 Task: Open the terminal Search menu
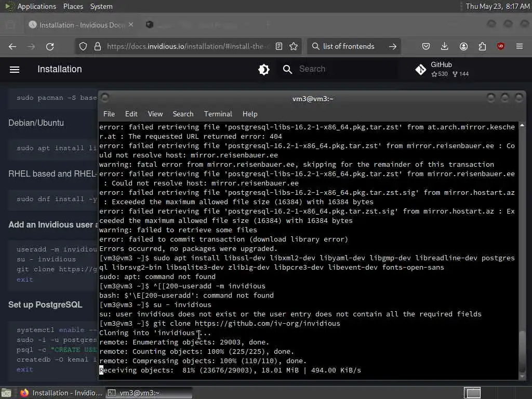coord(183,114)
